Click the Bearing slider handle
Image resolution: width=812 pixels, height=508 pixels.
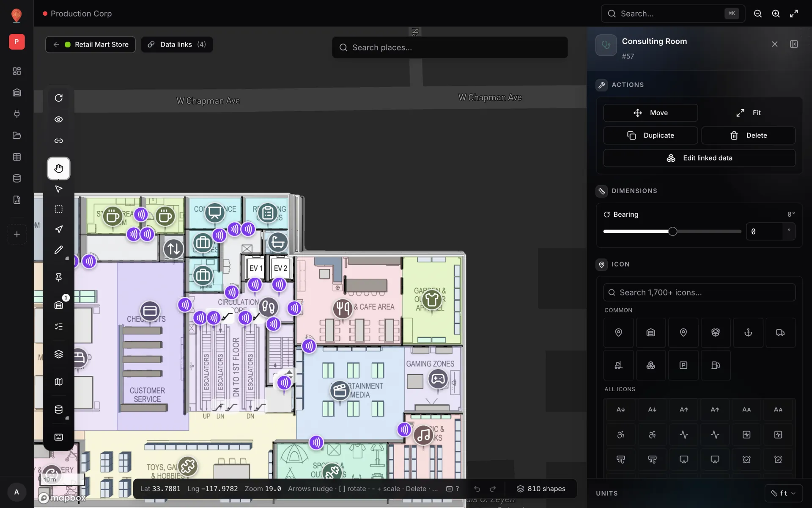[672, 232]
